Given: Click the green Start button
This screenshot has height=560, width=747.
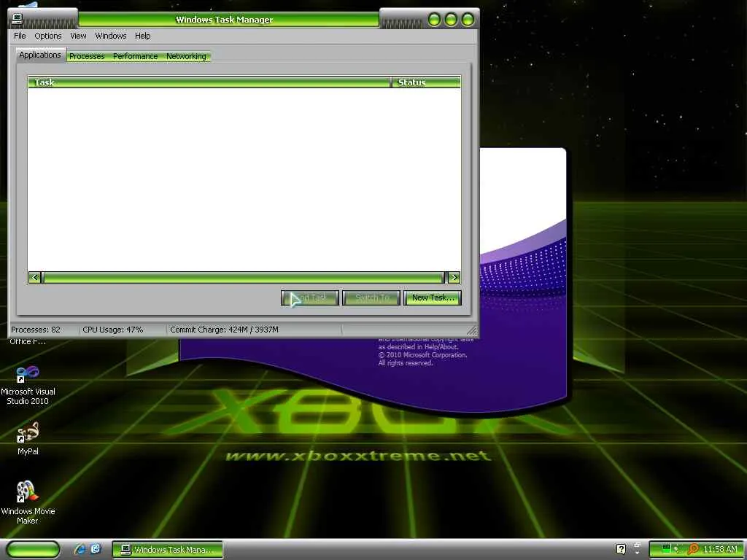Looking at the screenshot, I should click(34, 550).
